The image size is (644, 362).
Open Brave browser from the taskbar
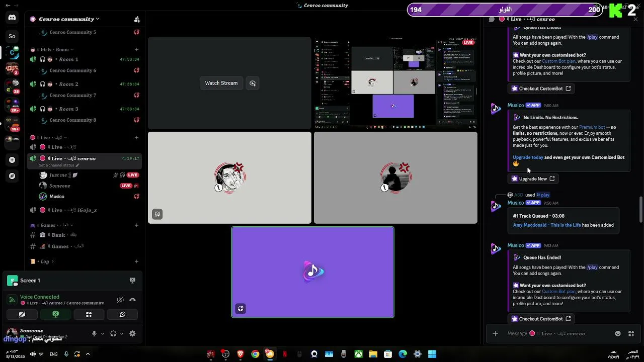(x=240, y=354)
